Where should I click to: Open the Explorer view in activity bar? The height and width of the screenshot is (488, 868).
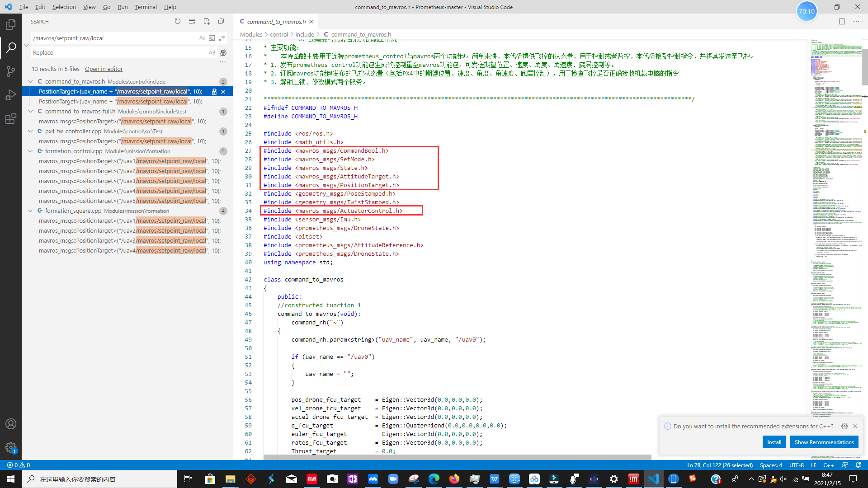tap(10, 24)
